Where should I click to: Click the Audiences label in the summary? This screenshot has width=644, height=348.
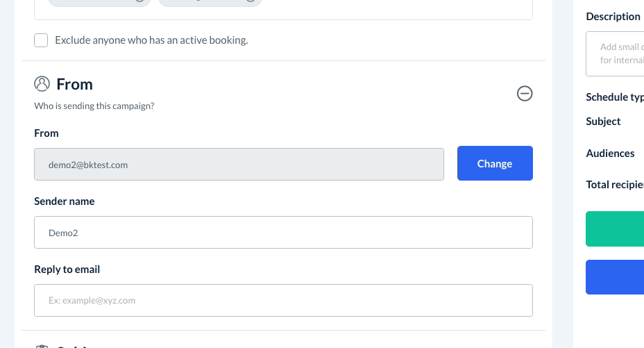(610, 154)
